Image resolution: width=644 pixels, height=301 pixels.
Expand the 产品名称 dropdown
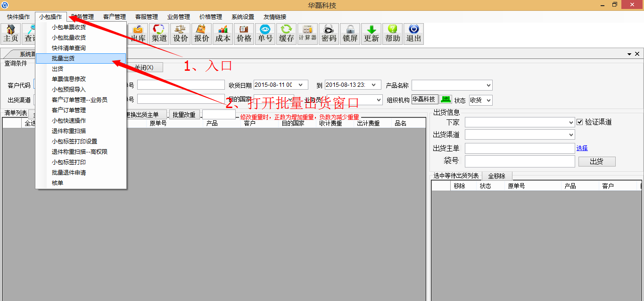(x=488, y=85)
